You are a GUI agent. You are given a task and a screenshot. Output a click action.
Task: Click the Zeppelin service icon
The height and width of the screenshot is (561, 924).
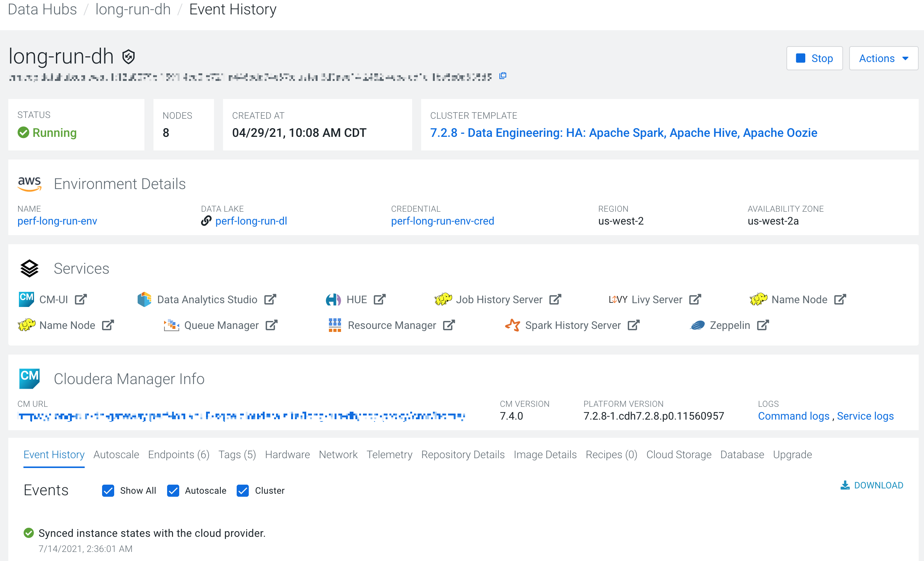(698, 325)
